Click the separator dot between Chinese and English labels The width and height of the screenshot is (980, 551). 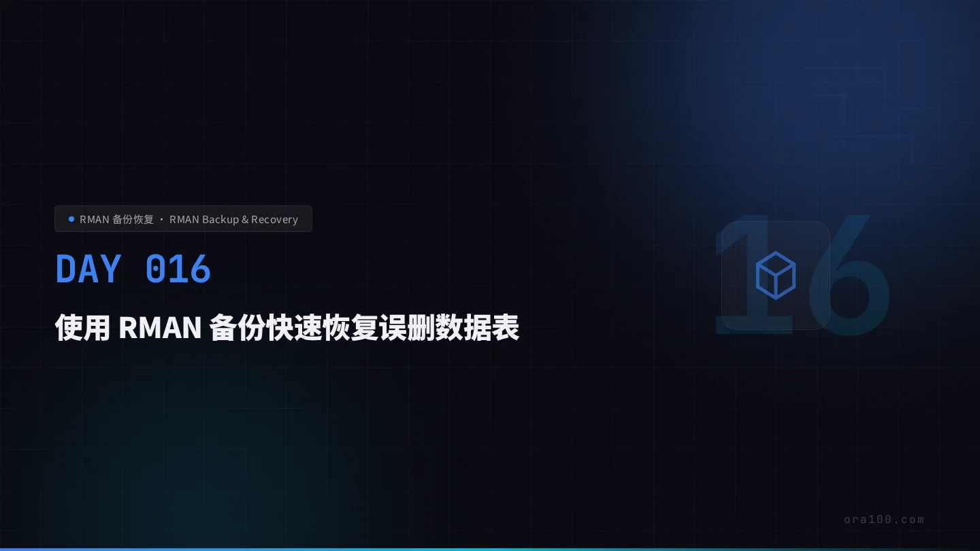162,220
